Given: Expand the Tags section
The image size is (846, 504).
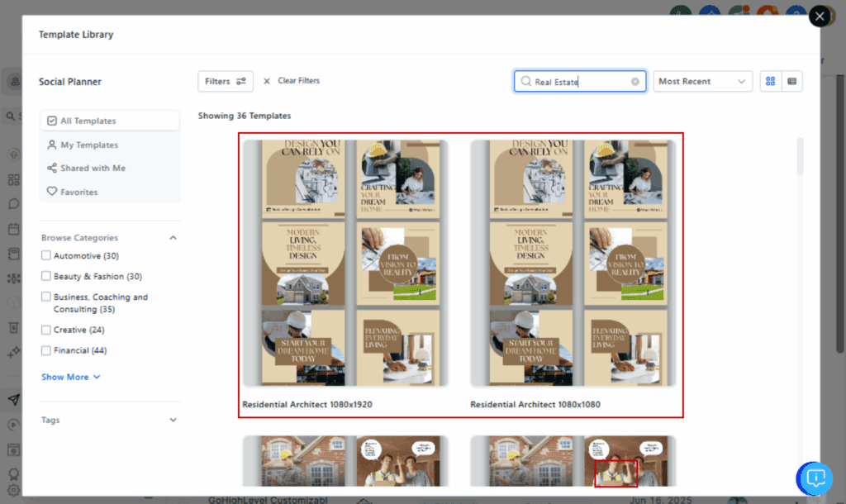Looking at the screenshot, I should point(173,420).
